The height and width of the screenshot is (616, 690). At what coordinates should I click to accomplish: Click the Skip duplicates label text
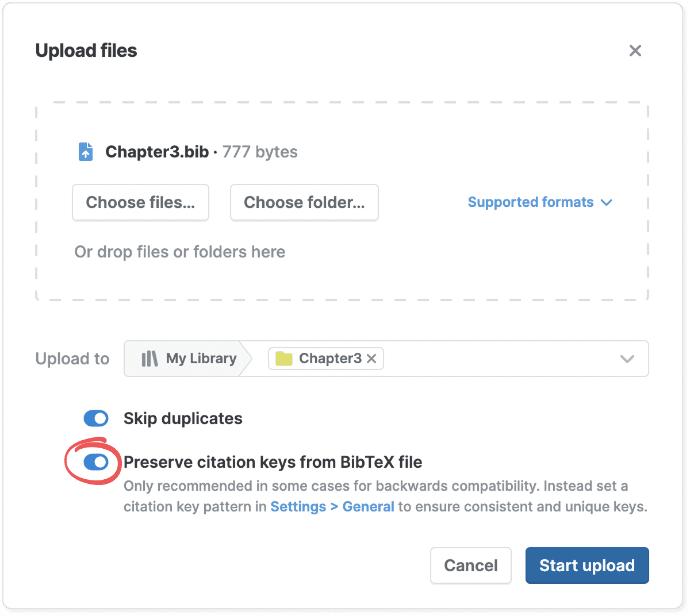coord(183,418)
